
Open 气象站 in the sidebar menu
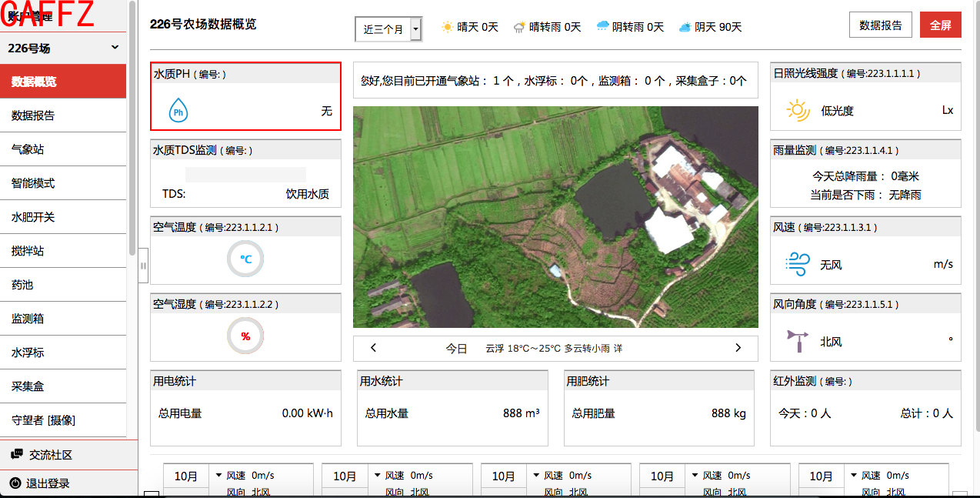(x=28, y=149)
